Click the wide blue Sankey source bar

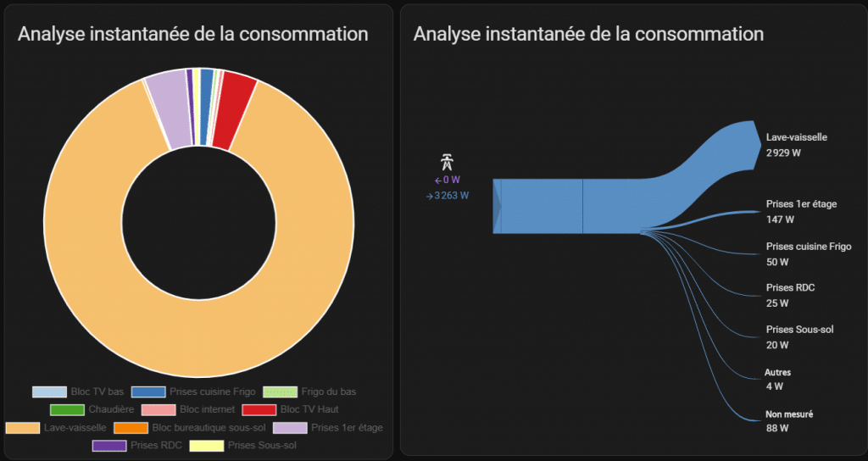tap(541, 206)
